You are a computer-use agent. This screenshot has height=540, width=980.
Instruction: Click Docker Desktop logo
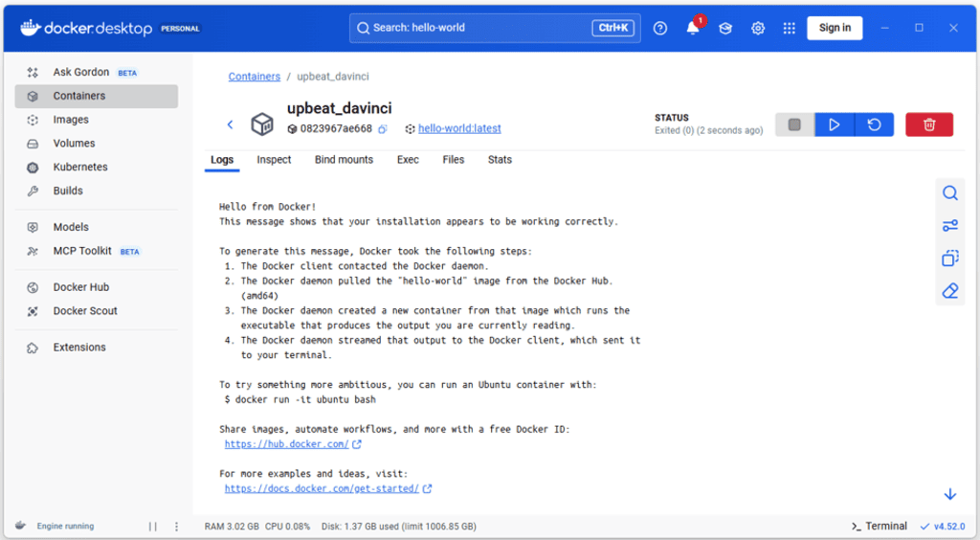tap(86, 28)
